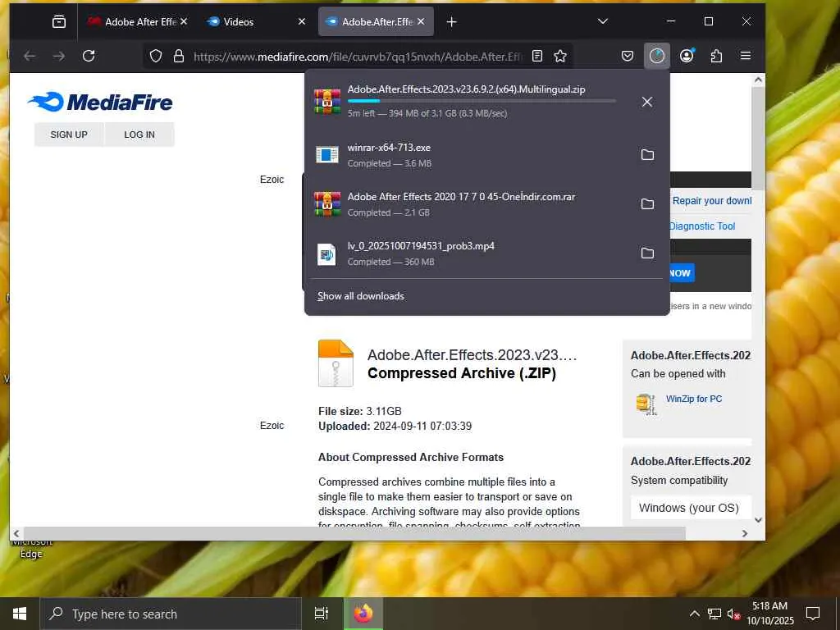Click the muted volume tray icon

click(x=733, y=614)
